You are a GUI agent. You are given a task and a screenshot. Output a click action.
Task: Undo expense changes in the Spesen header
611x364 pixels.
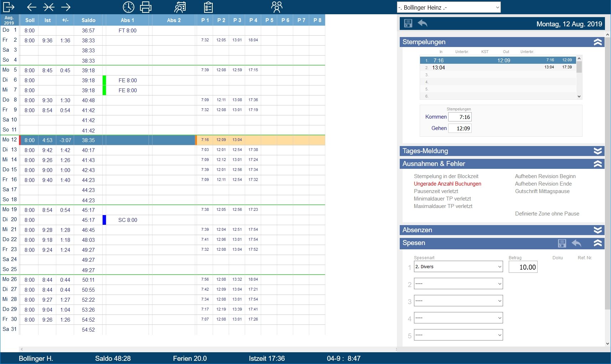(x=576, y=243)
